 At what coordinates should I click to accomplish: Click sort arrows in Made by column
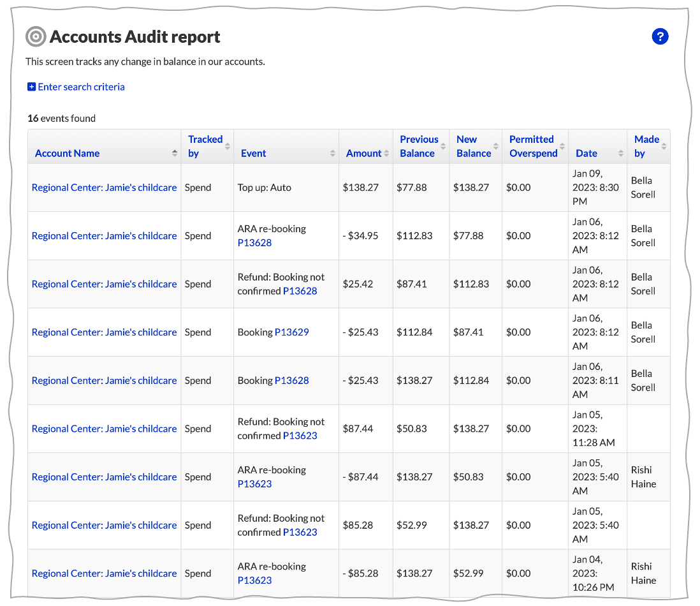pyautogui.click(x=664, y=146)
